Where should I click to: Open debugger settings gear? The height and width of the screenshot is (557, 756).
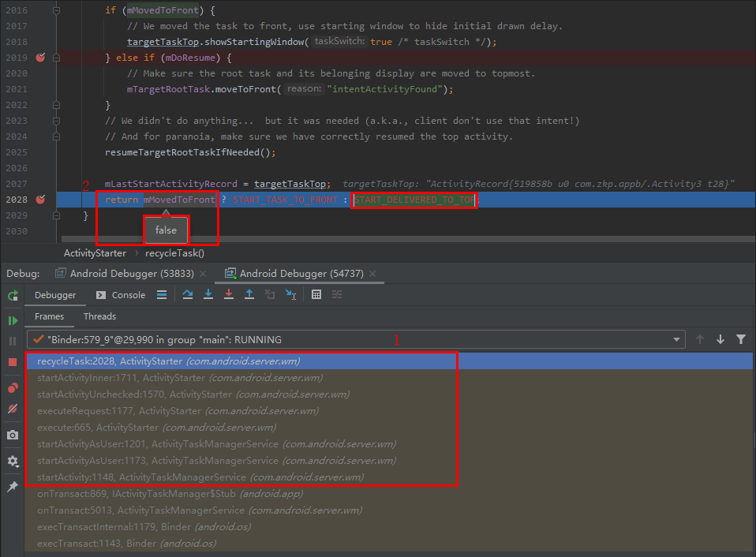click(13, 461)
